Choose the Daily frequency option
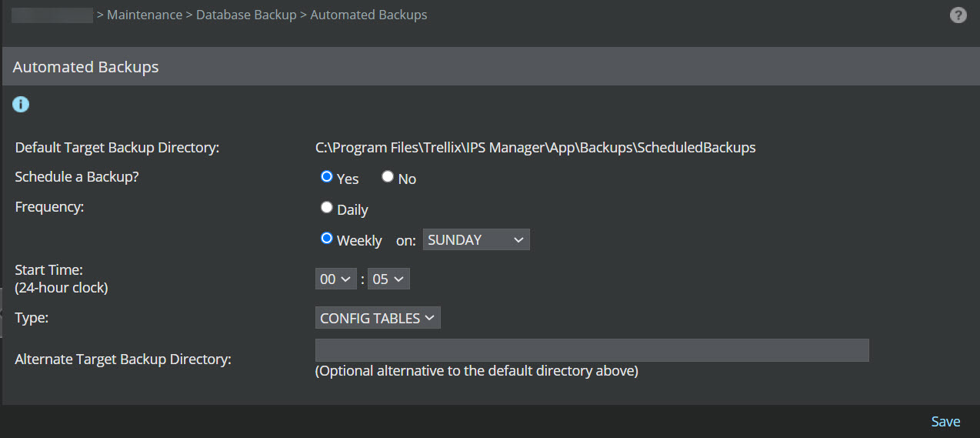The width and height of the screenshot is (980, 438). (327, 208)
